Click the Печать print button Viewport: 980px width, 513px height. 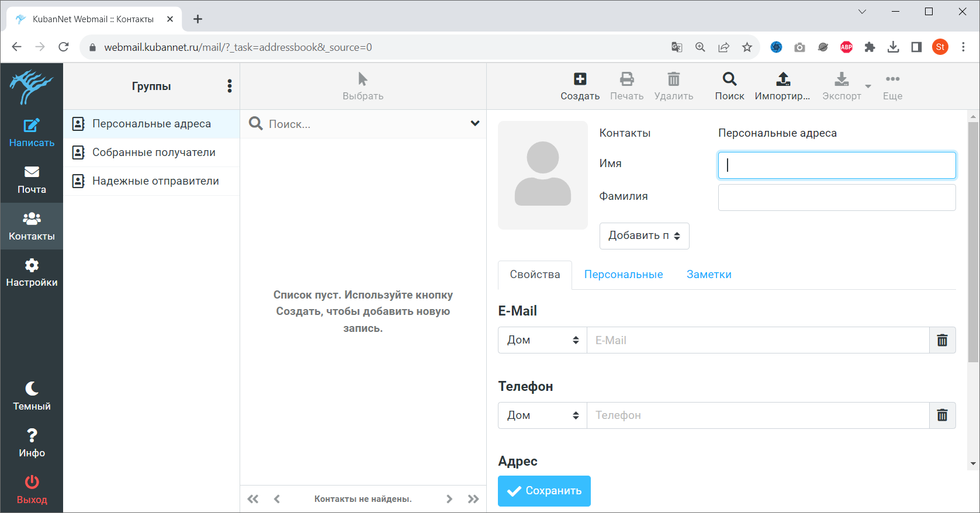(x=627, y=86)
